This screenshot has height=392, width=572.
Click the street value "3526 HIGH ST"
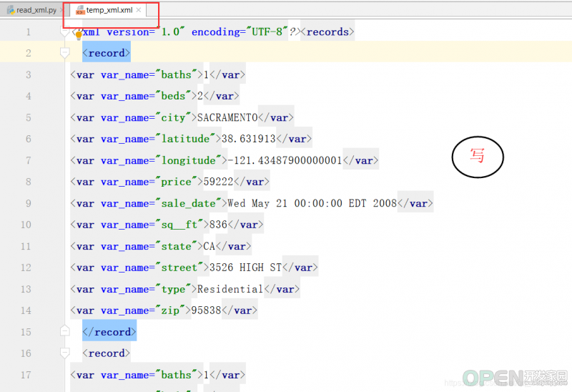[x=245, y=267]
